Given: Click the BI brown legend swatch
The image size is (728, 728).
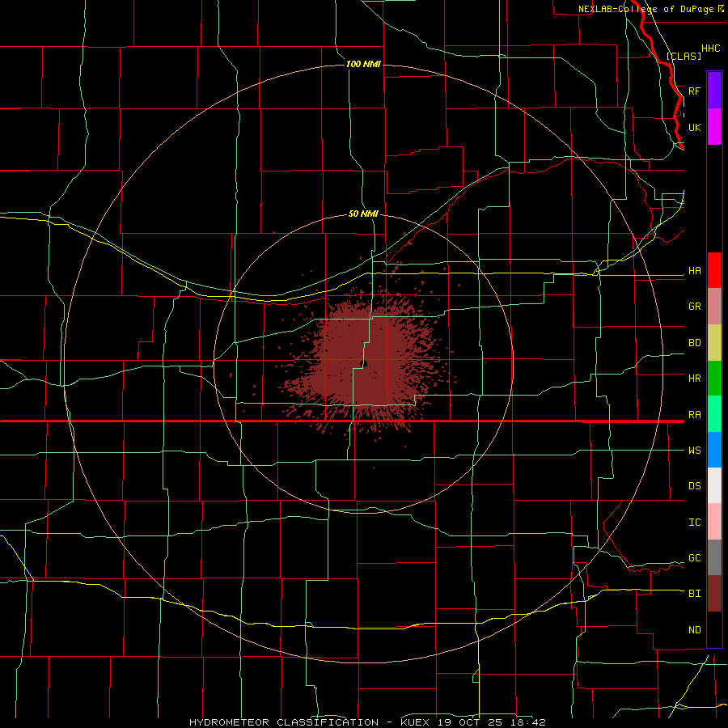Looking at the screenshot, I should click(714, 594).
